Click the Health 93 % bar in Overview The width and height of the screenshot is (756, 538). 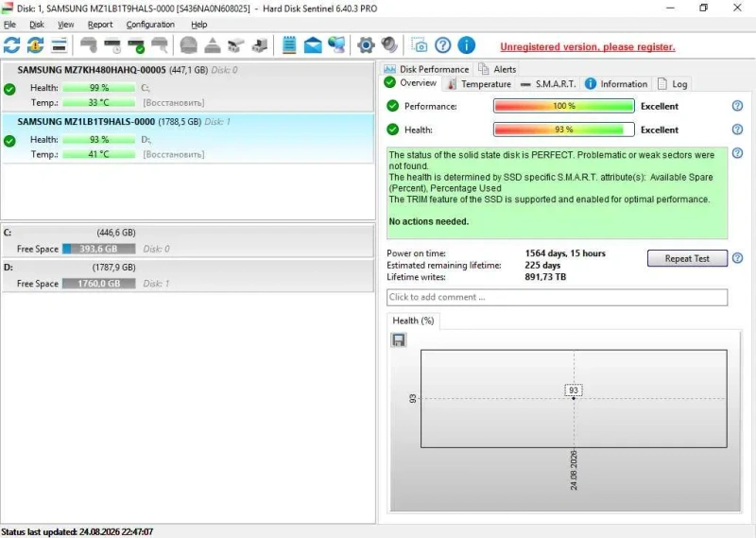(563, 130)
